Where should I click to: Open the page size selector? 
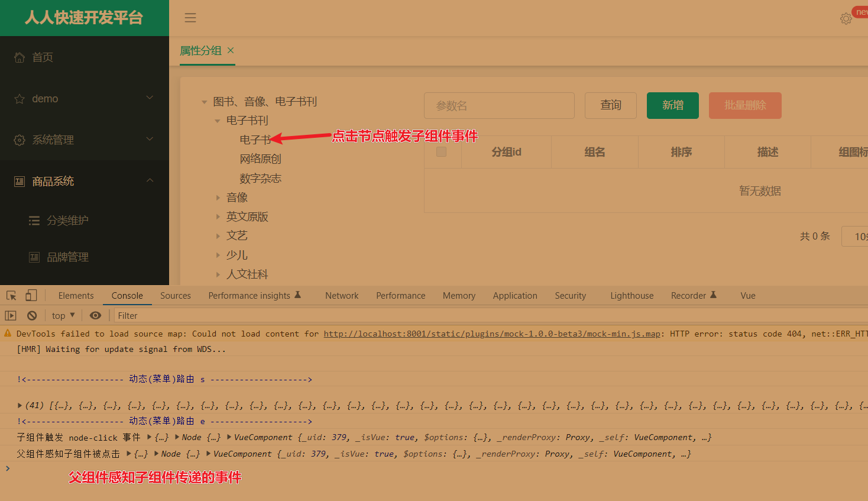[x=855, y=237]
